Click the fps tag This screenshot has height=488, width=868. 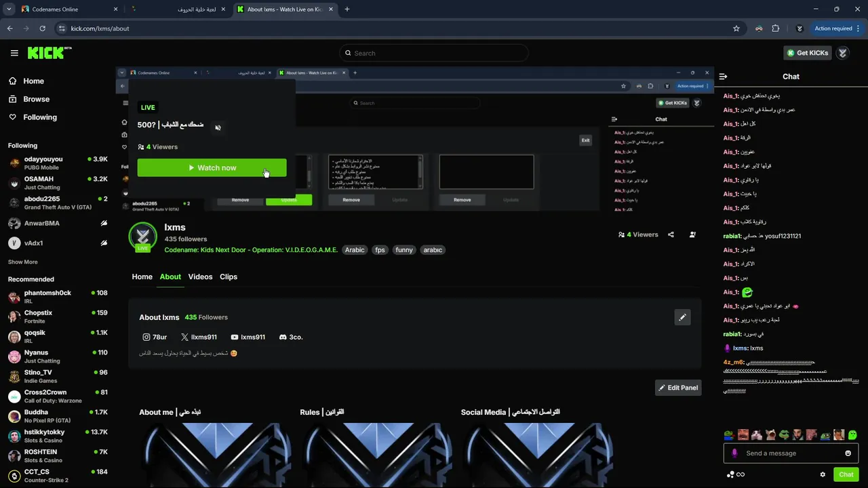pos(380,250)
